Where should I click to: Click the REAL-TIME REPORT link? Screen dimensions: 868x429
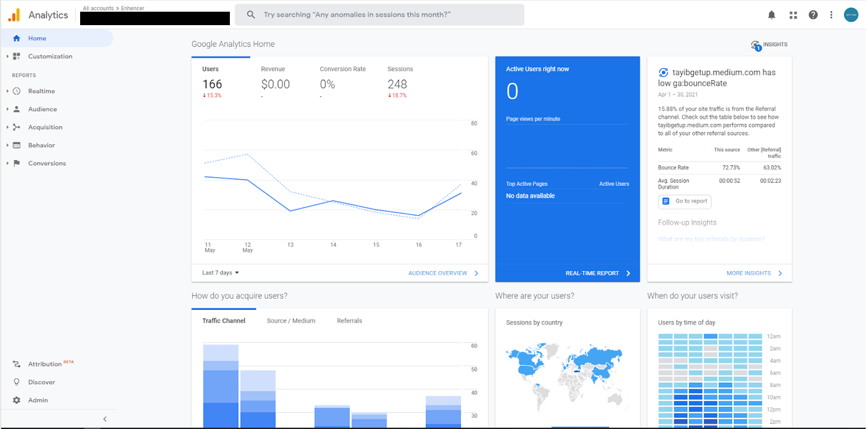[592, 273]
